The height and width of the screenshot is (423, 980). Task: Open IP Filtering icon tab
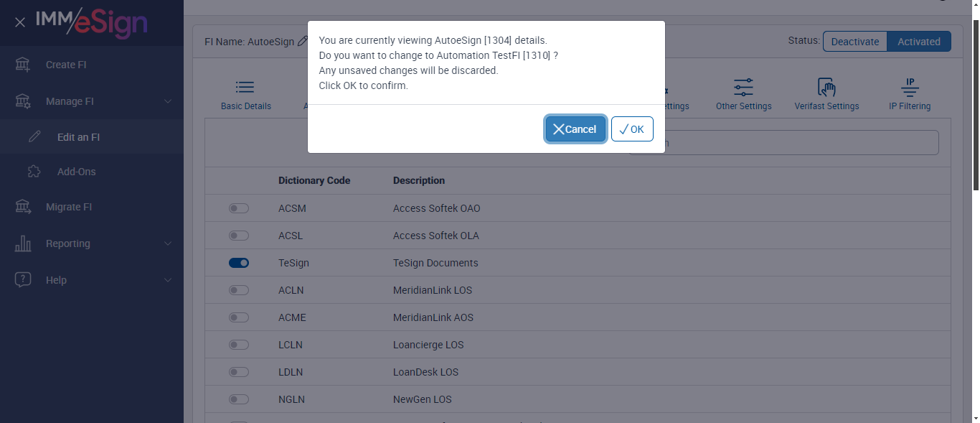pyautogui.click(x=910, y=88)
